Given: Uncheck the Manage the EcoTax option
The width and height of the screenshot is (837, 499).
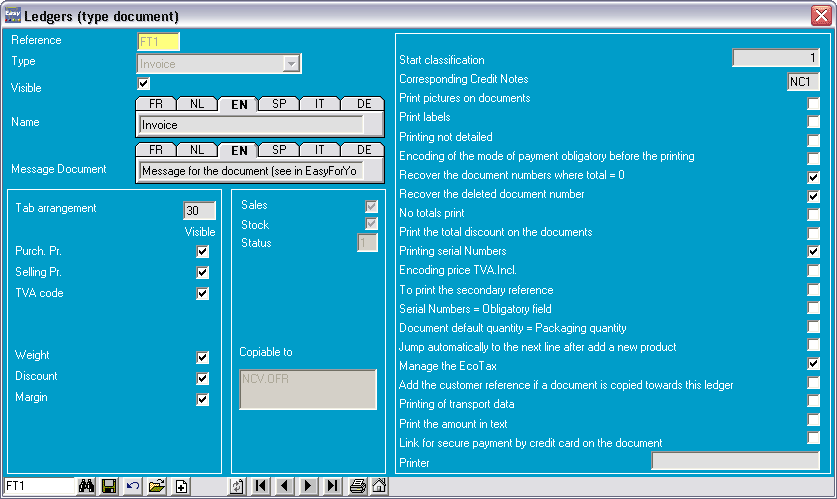Looking at the screenshot, I should point(814,364).
